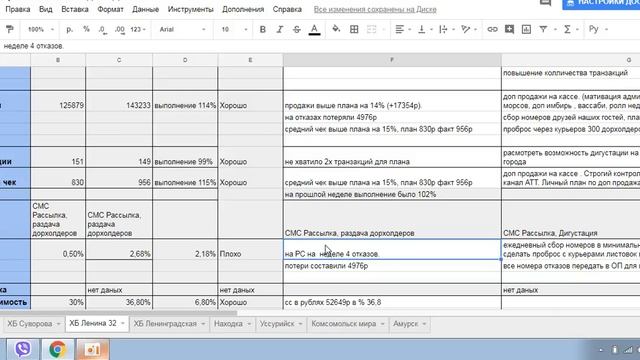This screenshot has height=360, width=640.
Task: Click the horizontal sheet scrollbar
Action: click(118, 313)
